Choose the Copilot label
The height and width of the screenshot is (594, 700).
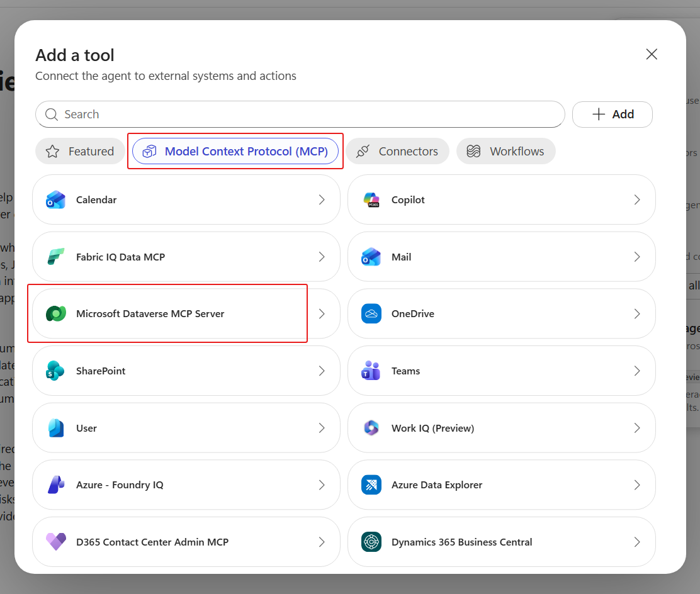tap(408, 200)
